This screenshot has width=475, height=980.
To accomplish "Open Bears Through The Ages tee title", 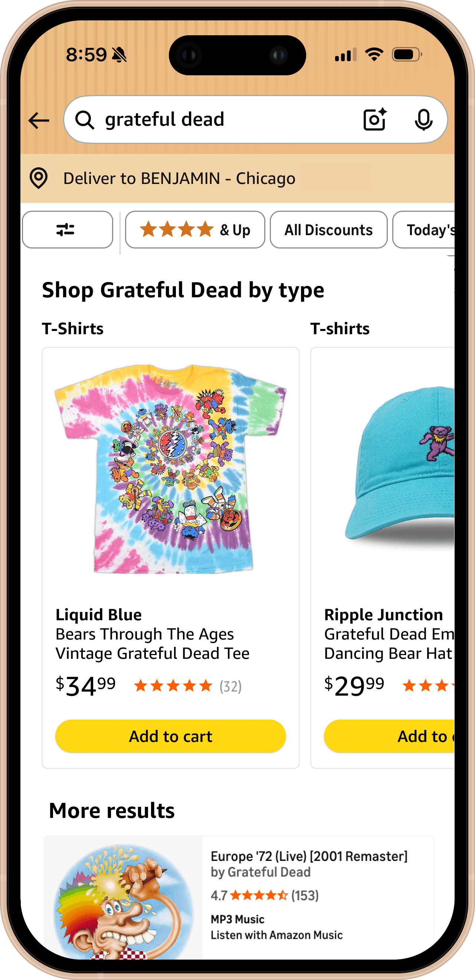I will 152,644.
